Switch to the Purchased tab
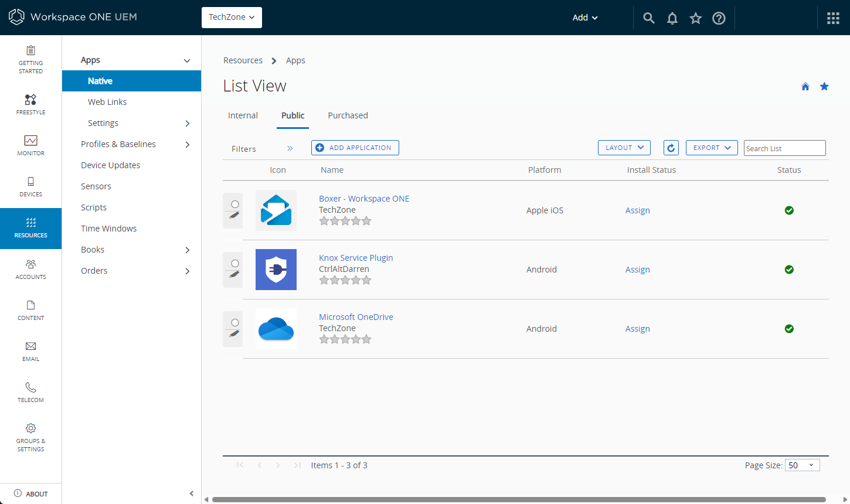The width and height of the screenshot is (850, 504). (348, 115)
